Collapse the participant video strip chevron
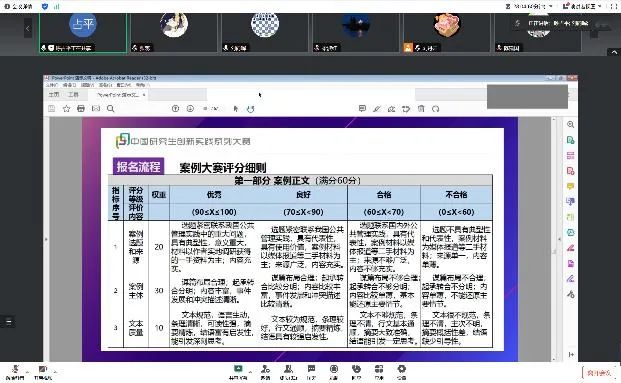This screenshot has width=621, height=383. coord(613,52)
